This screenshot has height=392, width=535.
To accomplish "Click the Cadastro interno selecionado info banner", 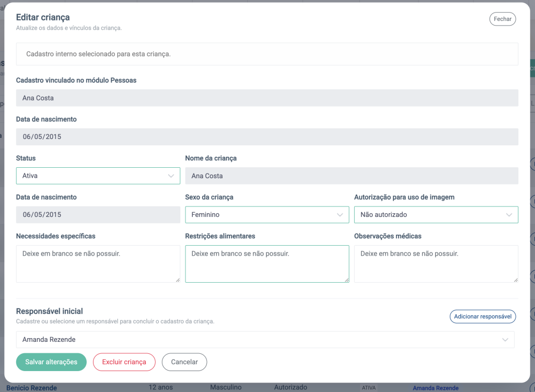I will [267, 54].
